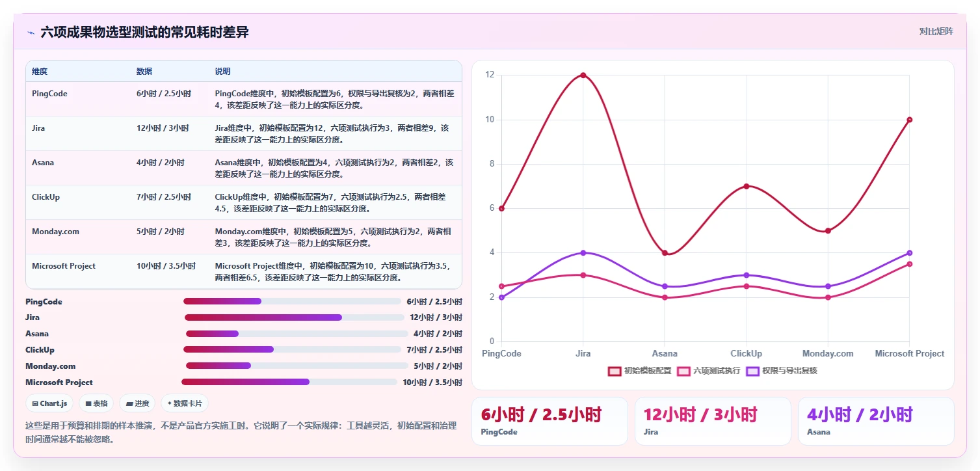Click the Microsoft Project table row name
Screen dimensions: 980x471
(x=64, y=266)
